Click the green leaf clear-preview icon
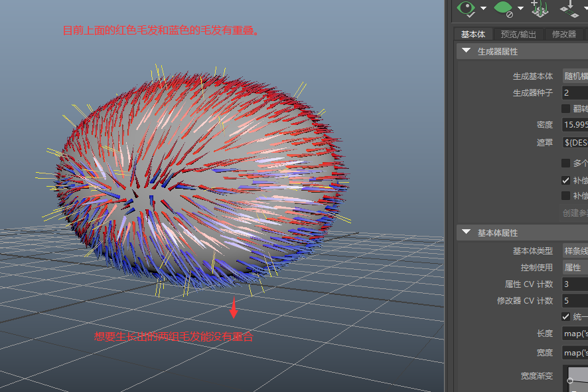588x392 pixels. (503, 9)
